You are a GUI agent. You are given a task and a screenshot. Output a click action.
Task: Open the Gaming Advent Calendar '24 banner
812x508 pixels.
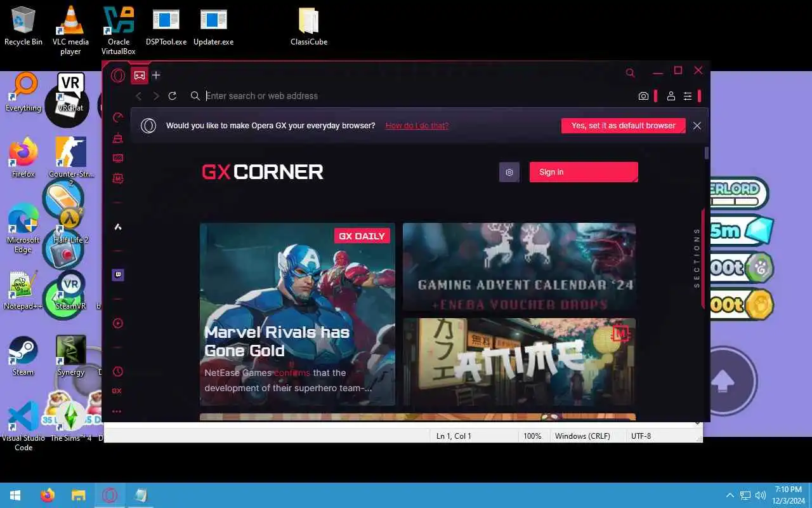[x=519, y=267]
